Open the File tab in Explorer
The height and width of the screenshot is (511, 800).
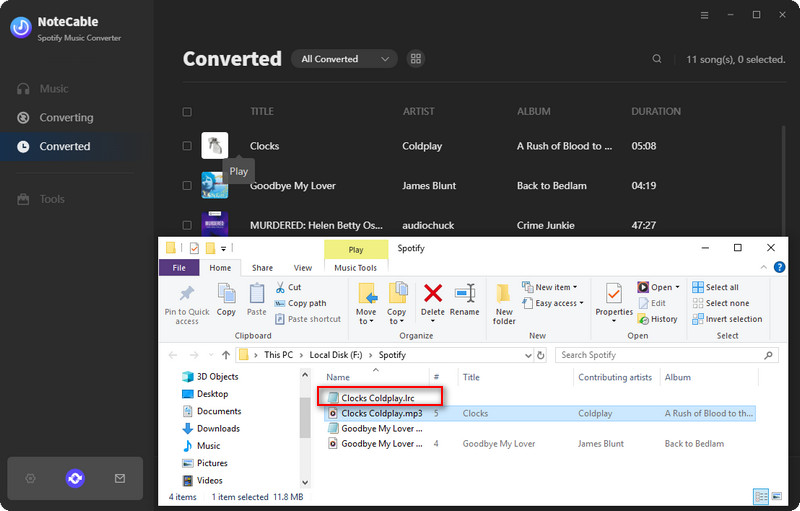coord(179,268)
